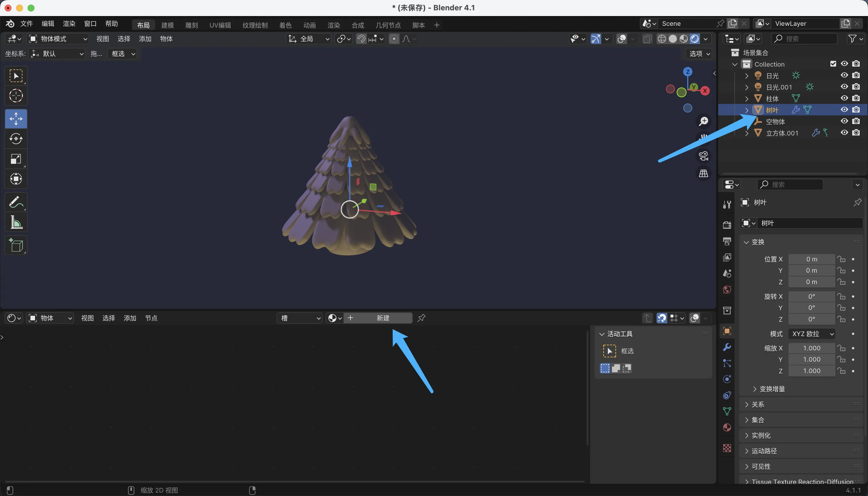Click the 位置 X value field
This screenshot has width=868, height=496.
tap(811, 259)
